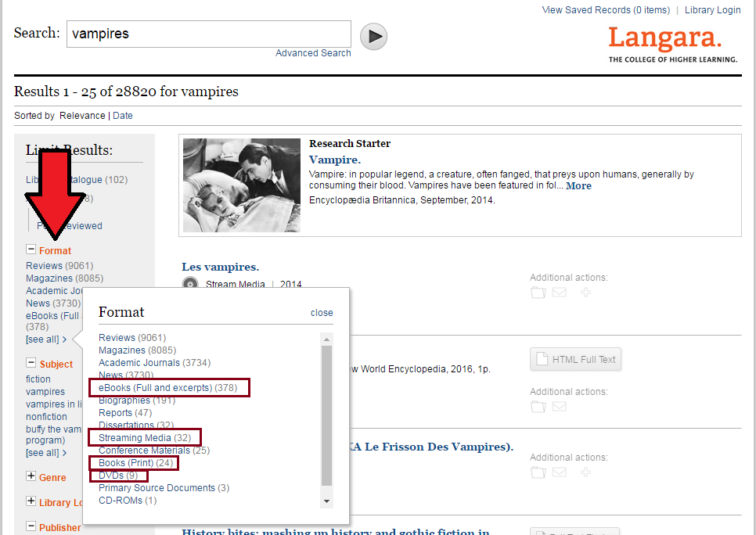Screen dimensions: 756x535
Task: Open Advanced Search
Action: click(313, 53)
